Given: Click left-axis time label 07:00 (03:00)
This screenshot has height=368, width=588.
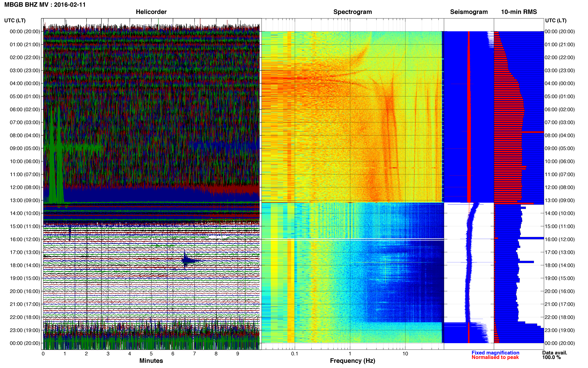Looking at the screenshot, I should coord(25,122).
